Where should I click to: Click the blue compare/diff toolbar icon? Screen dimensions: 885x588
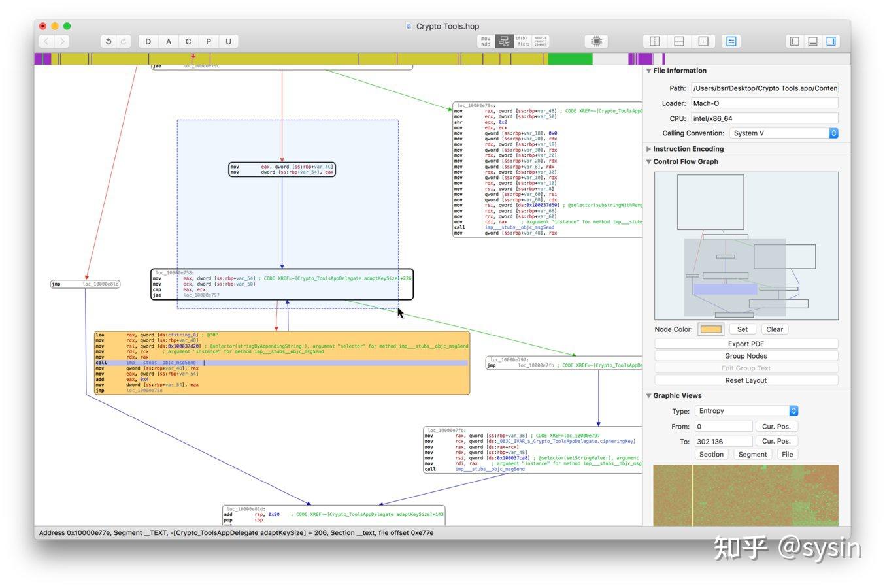click(x=731, y=41)
